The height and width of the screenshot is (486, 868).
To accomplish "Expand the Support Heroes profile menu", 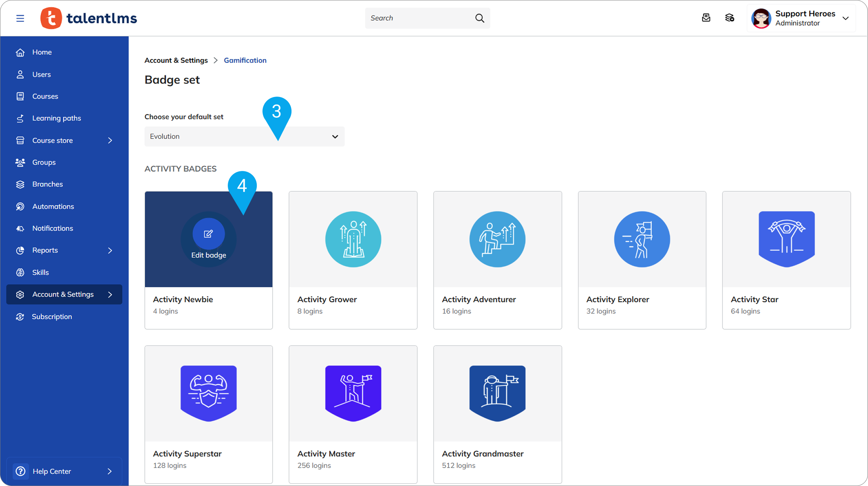I will [845, 18].
